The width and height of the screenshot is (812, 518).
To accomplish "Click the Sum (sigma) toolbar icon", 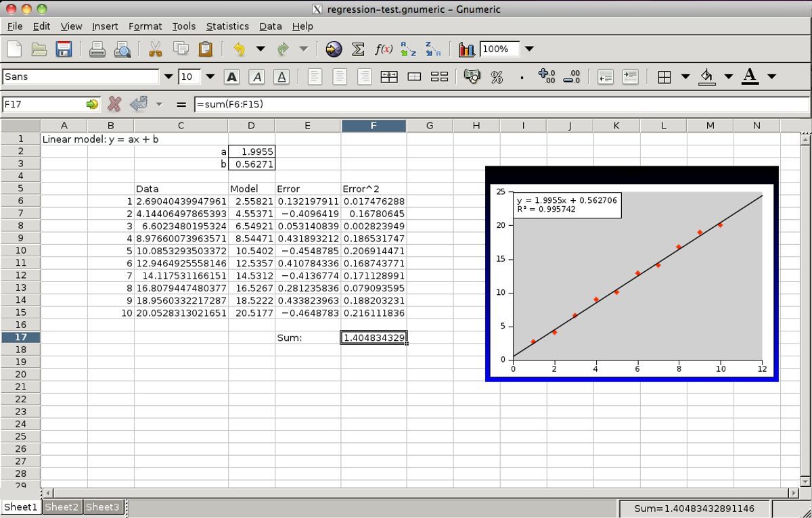I will click(x=359, y=49).
